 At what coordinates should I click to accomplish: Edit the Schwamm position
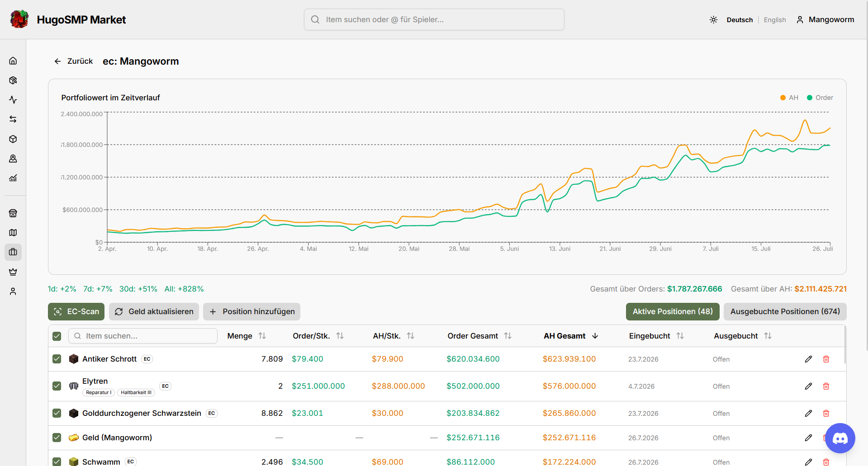pyautogui.click(x=808, y=462)
